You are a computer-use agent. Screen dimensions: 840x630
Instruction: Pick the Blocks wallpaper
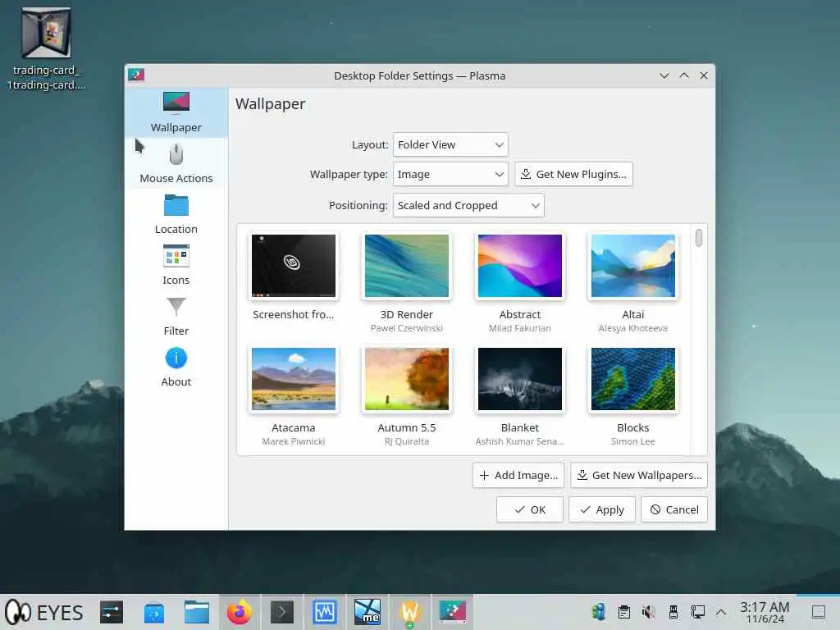point(632,379)
